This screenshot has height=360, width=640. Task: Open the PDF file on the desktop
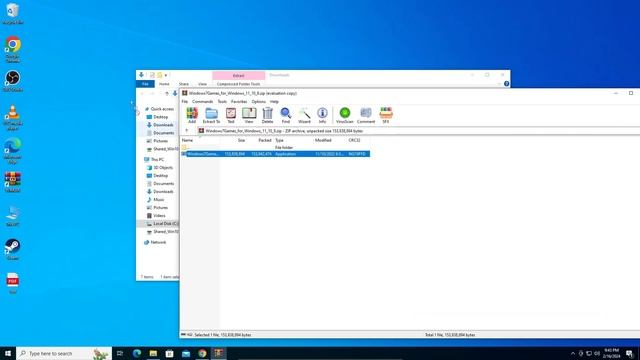13,283
